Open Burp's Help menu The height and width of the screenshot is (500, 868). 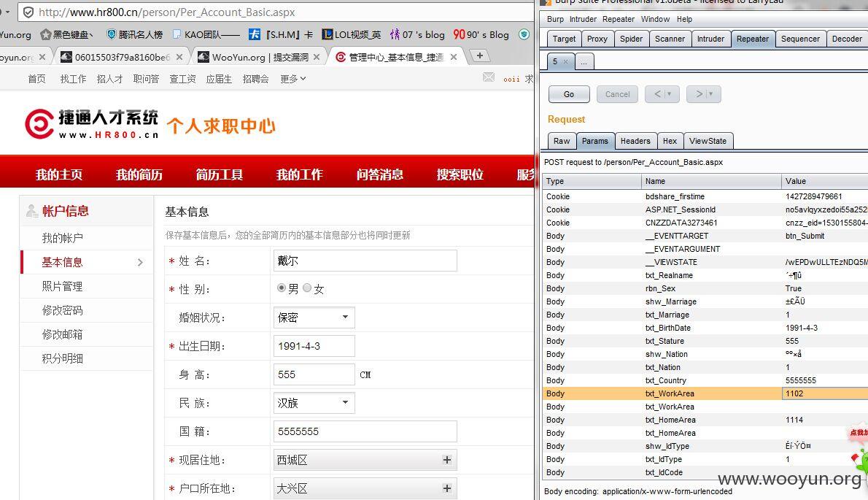click(684, 19)
